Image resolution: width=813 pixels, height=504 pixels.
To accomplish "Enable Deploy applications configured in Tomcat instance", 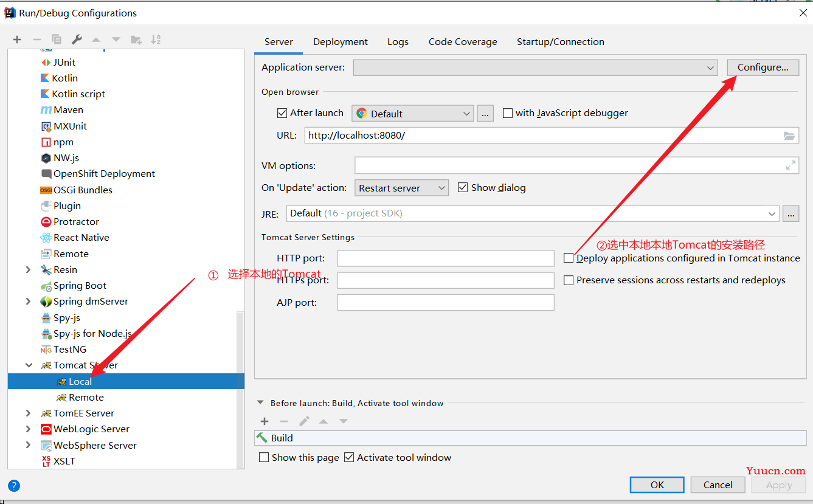I will pos(569,258).
